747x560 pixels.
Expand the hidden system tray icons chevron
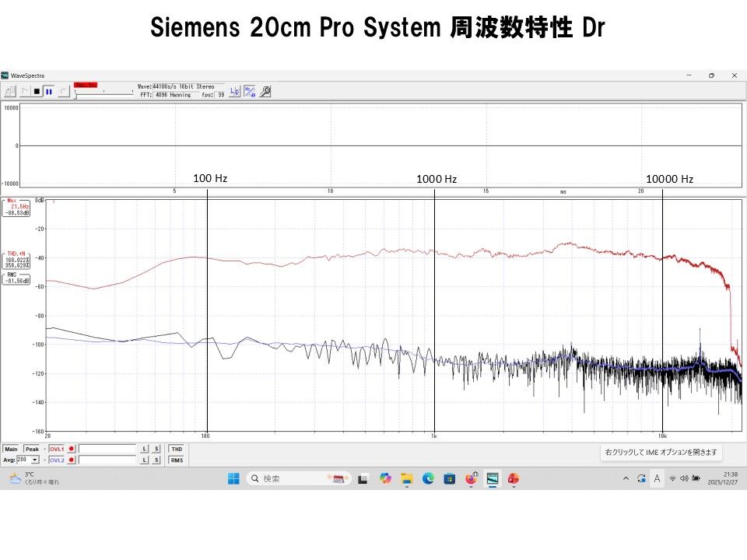626,478
